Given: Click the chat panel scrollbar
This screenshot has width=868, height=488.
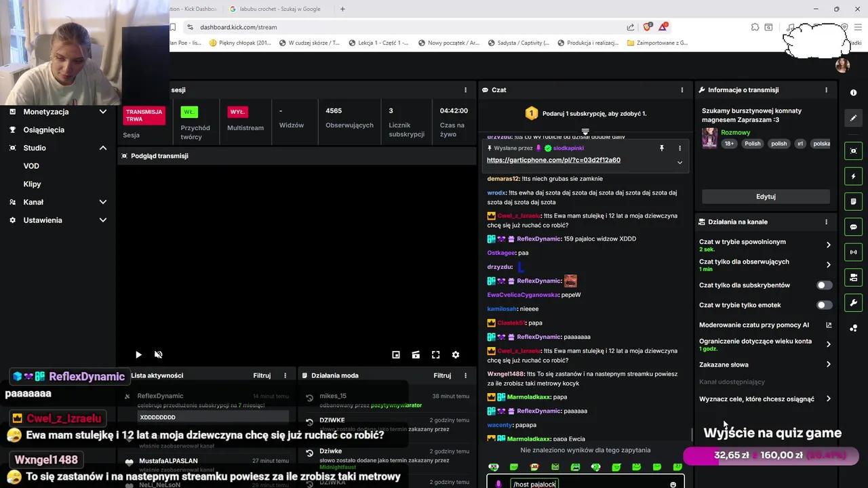Looking at the screenshot, I should (690, 434).
